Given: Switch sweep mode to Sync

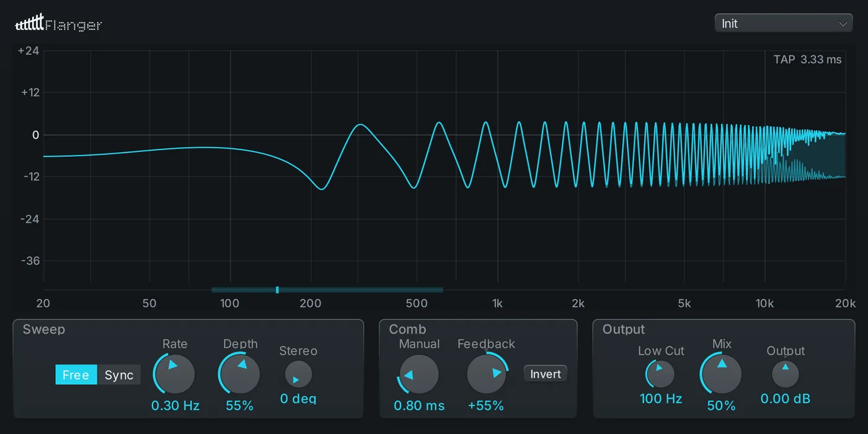Looking at the screenshot, I should 119,374.
